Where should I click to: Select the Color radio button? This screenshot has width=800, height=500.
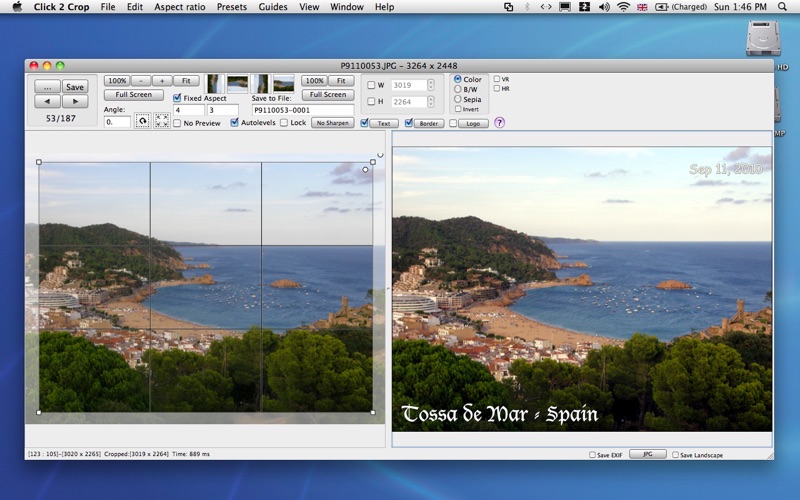pos(458,79)
